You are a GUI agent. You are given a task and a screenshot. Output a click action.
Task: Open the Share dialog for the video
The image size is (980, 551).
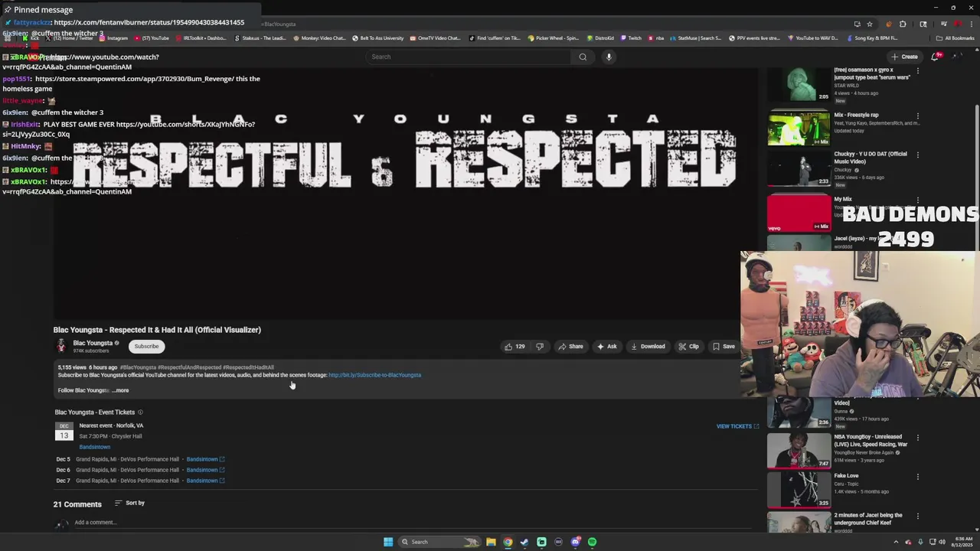(x=570, y=347)
